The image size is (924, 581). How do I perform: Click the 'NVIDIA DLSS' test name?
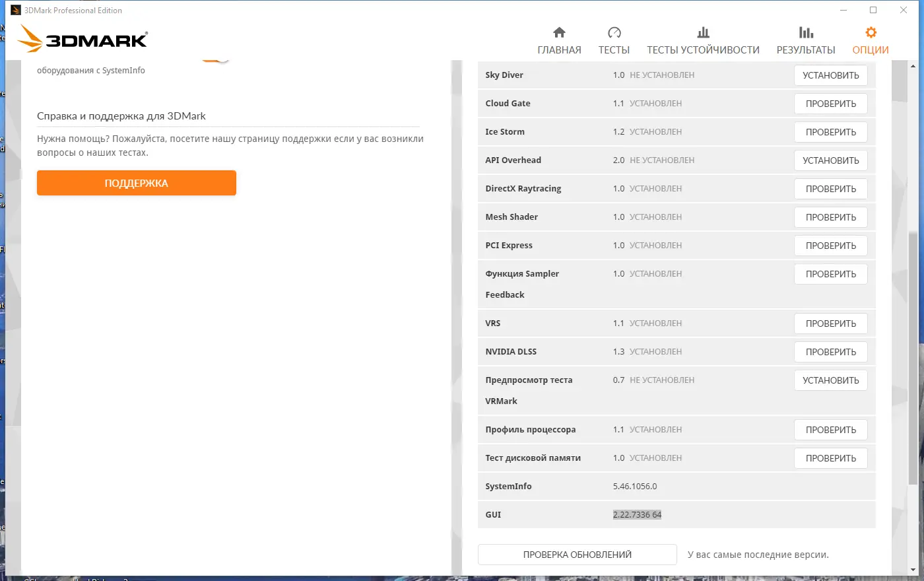tap(511, 352)
